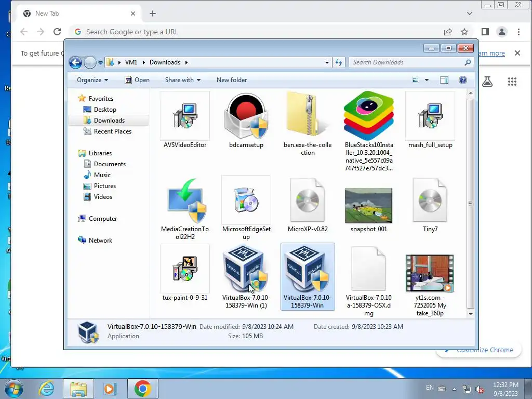Screen dimensions: 532x399
Task: Open the Share with menu
Action: [182, 80]
